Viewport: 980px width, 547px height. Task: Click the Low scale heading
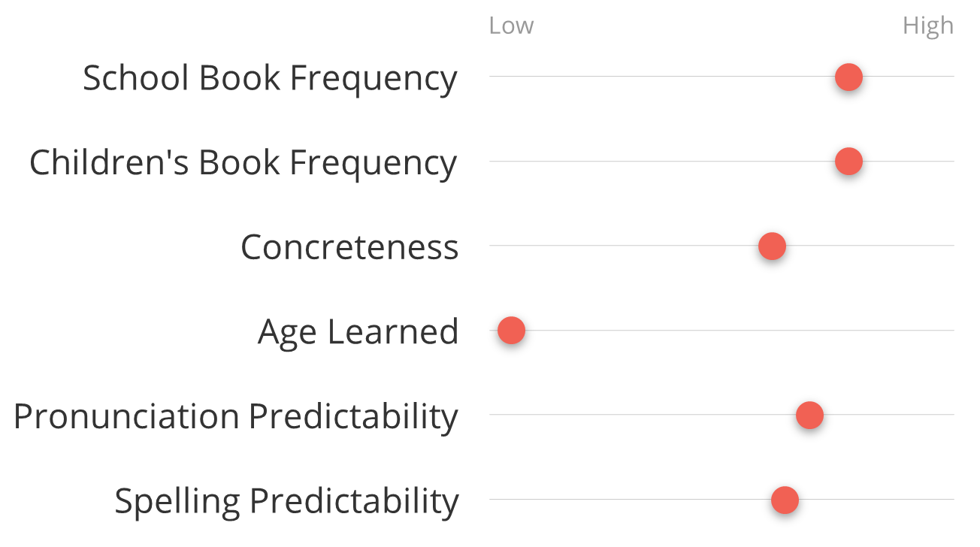511,26
